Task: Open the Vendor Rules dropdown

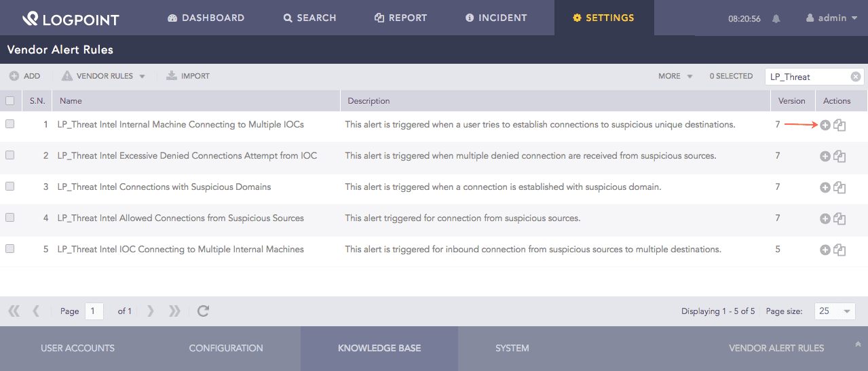Action: coord(104,76)
